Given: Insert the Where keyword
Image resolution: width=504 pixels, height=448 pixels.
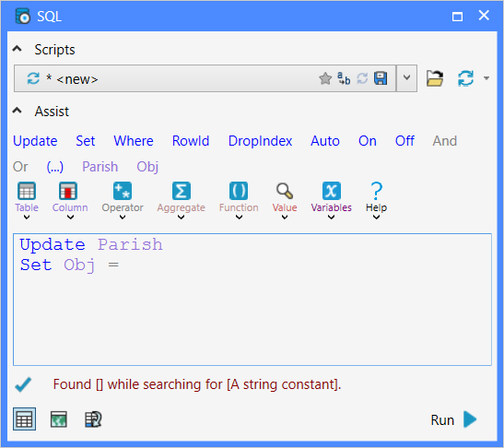Looking at the screenshot, I should 134,141.
